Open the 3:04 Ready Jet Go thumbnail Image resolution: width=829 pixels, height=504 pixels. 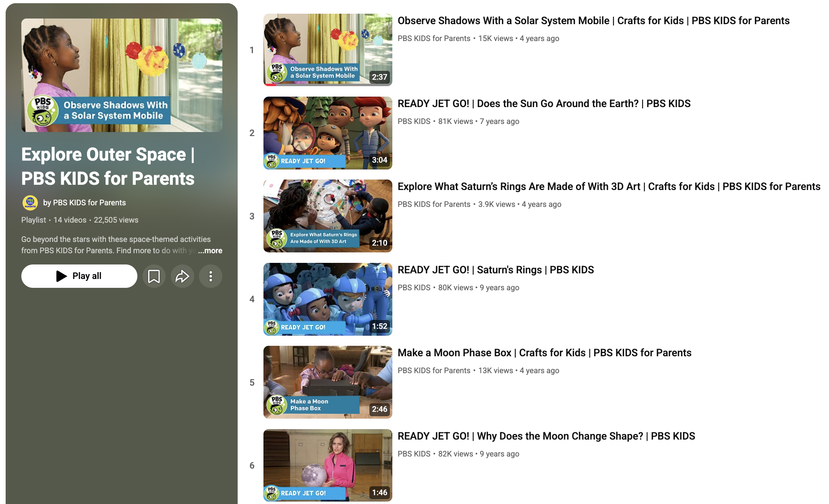[x=327, y=133]
